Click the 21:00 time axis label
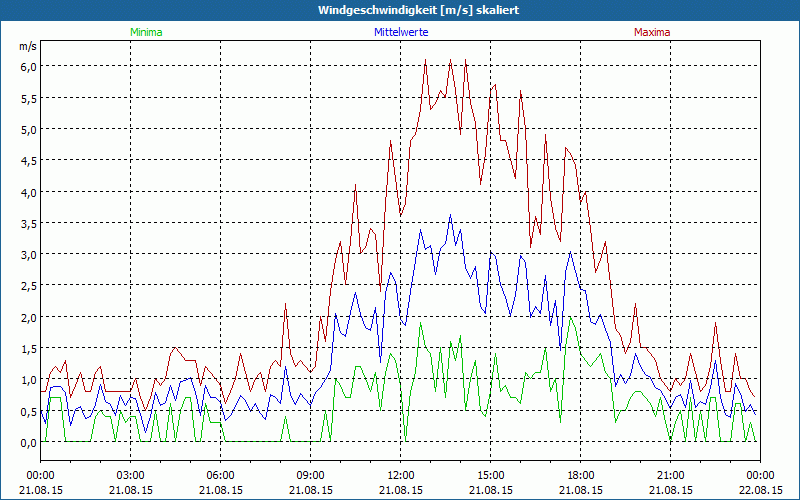 point(671,475)
